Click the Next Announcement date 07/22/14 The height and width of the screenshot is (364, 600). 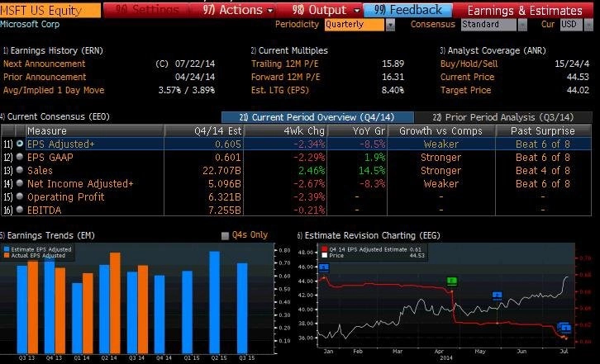click(195, 64)
